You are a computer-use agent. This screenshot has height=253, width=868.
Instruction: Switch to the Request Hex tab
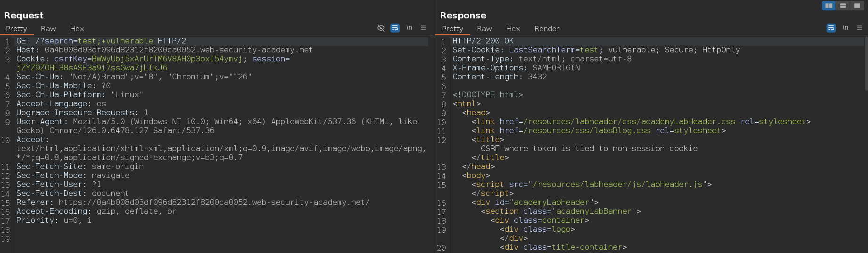point(77,29)
